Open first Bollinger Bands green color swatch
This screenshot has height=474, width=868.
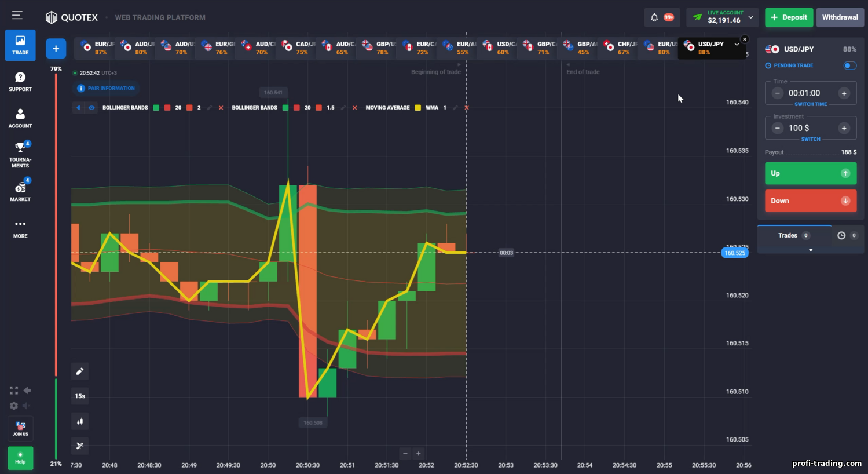[x=156, y=108]
